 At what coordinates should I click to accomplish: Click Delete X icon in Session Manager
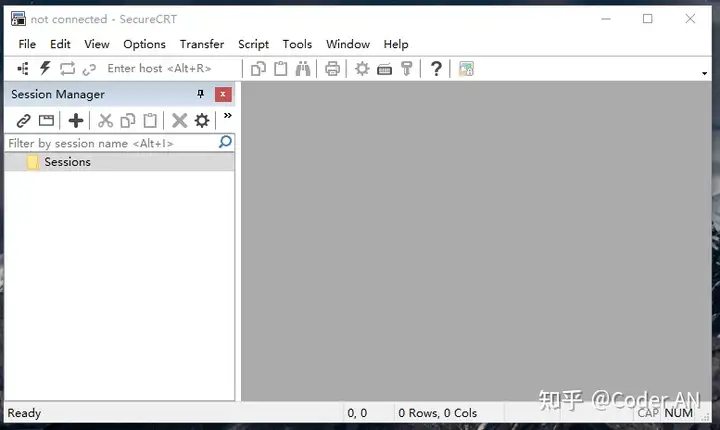[180, 121]
